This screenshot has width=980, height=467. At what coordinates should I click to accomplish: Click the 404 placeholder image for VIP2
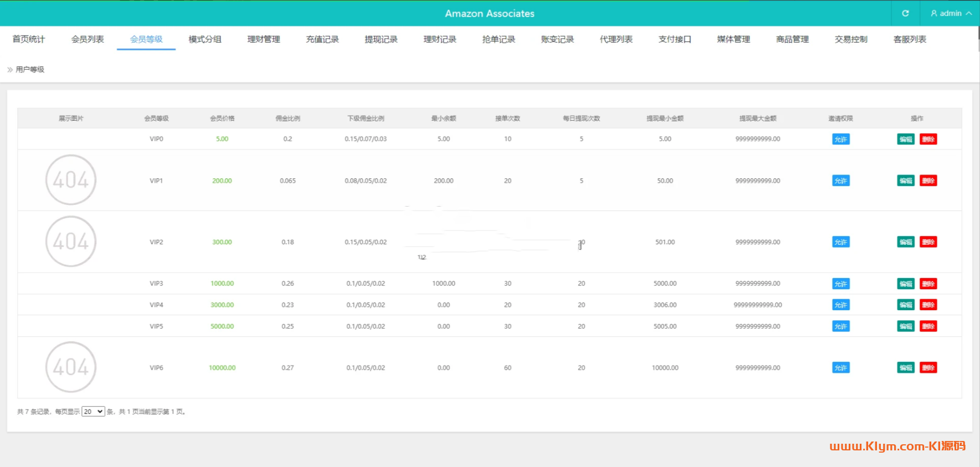[71, 242]
